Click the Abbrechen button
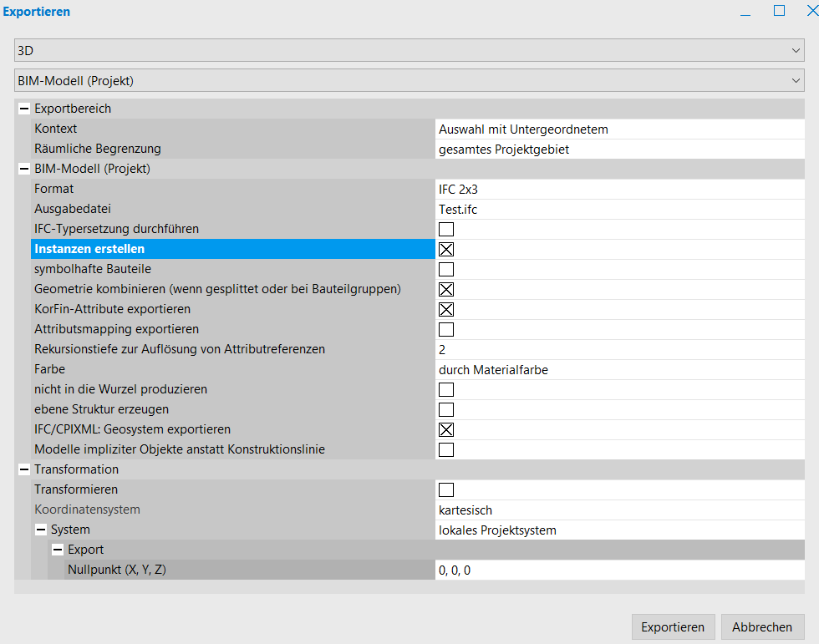Image resolution: width=819 pixels, height=644 pixels. click(762, 627)
